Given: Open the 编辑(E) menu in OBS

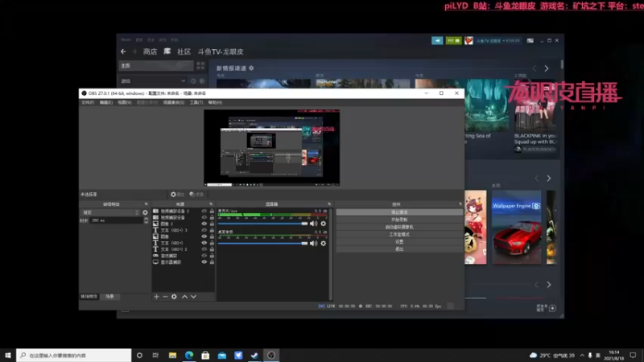Looking at the screenshot, I should [x=106, y=102].
